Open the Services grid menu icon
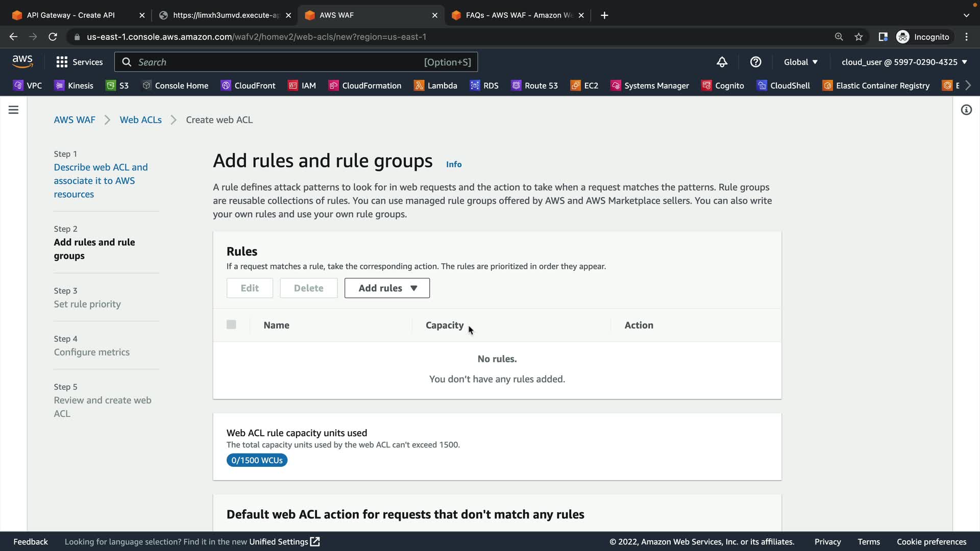This screenshot has height=551, width=980. [62, 62]
